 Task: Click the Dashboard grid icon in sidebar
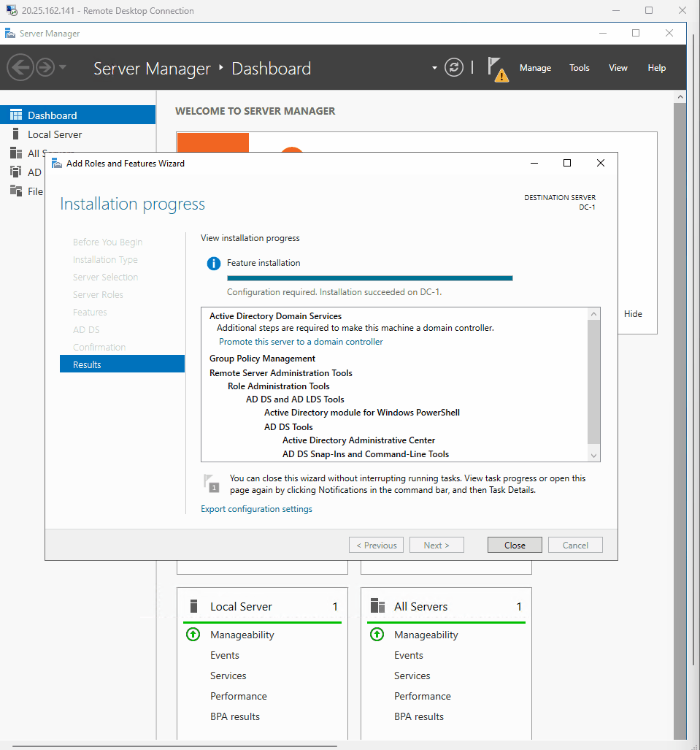point(16,115)
